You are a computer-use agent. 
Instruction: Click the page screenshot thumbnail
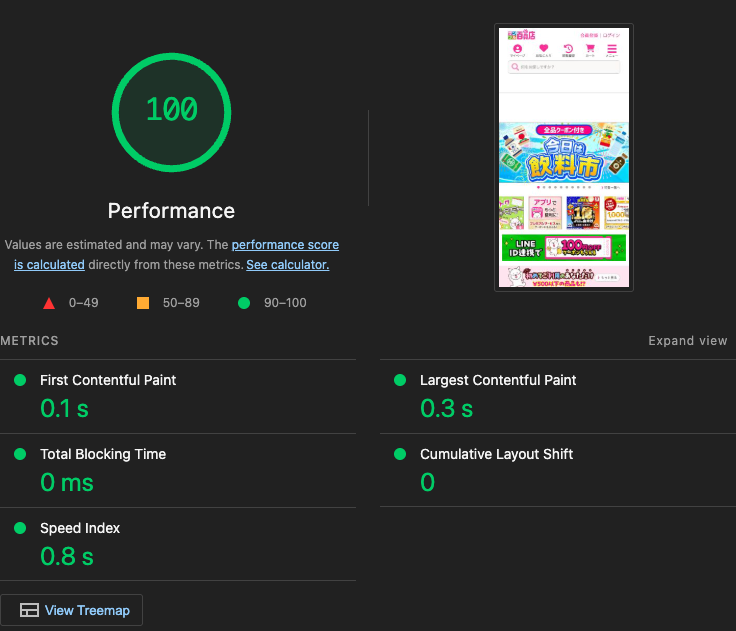564,157
